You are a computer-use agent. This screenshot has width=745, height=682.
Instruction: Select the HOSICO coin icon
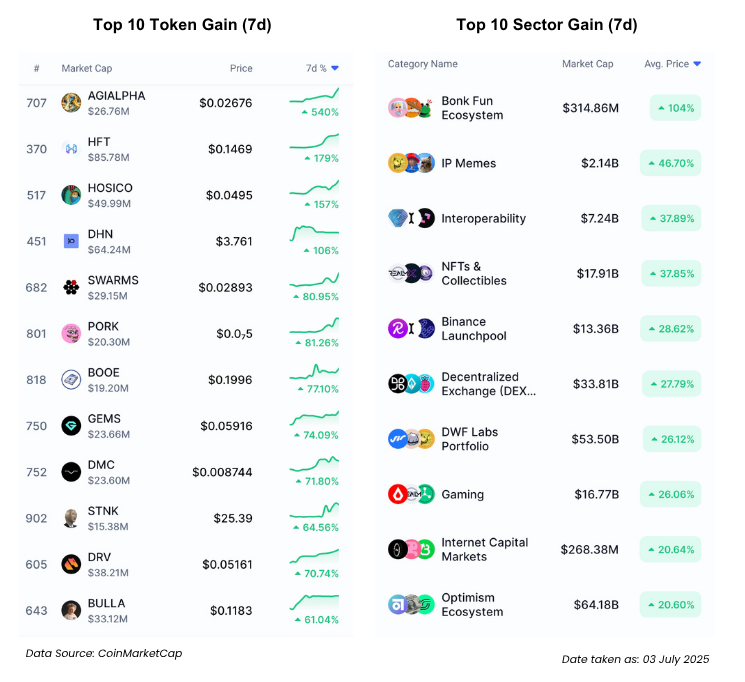click(71, 195)
